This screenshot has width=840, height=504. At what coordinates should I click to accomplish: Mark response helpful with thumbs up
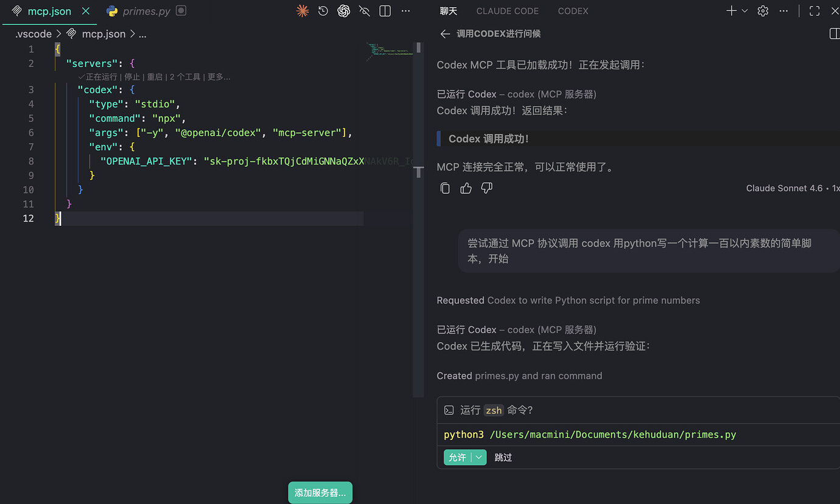coord(466,188)
